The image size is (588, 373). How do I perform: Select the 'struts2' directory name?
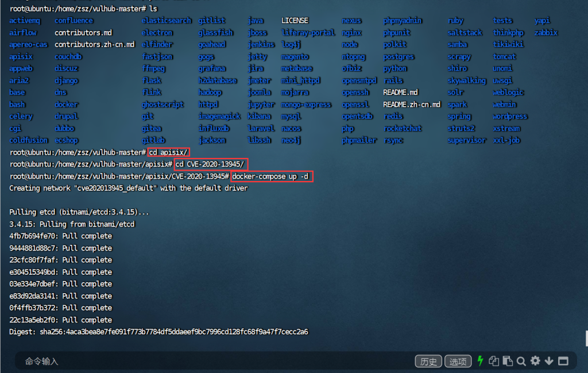coord(461,128)
